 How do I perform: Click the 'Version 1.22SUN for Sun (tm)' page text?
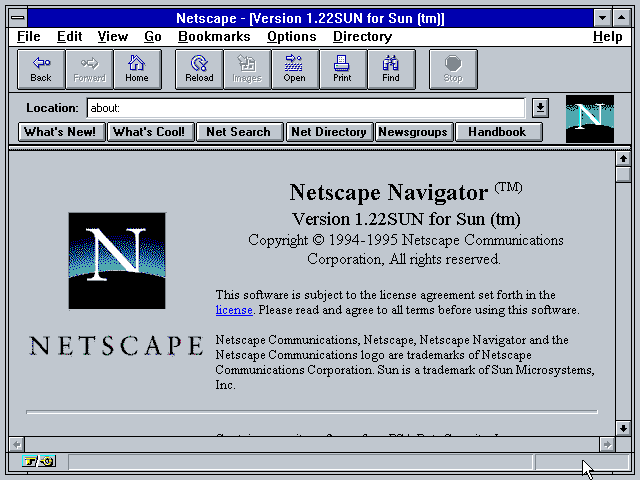(x=406, y=220)
